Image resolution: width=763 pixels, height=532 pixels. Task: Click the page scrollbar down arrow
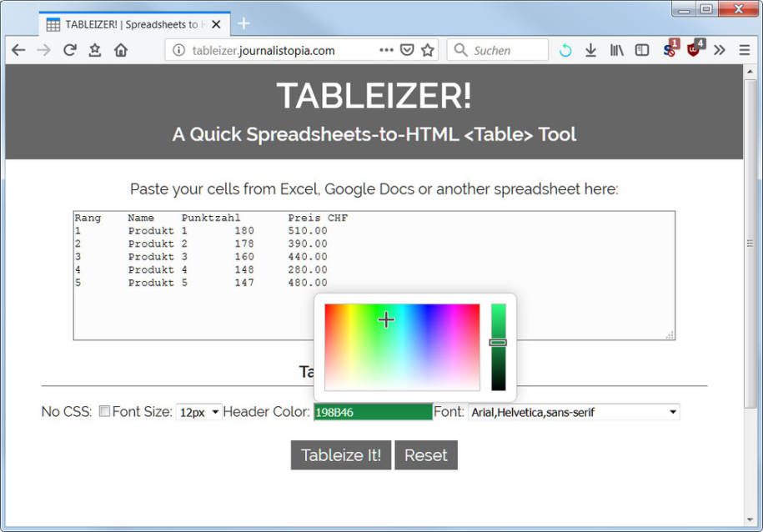(x=750, y=519)
